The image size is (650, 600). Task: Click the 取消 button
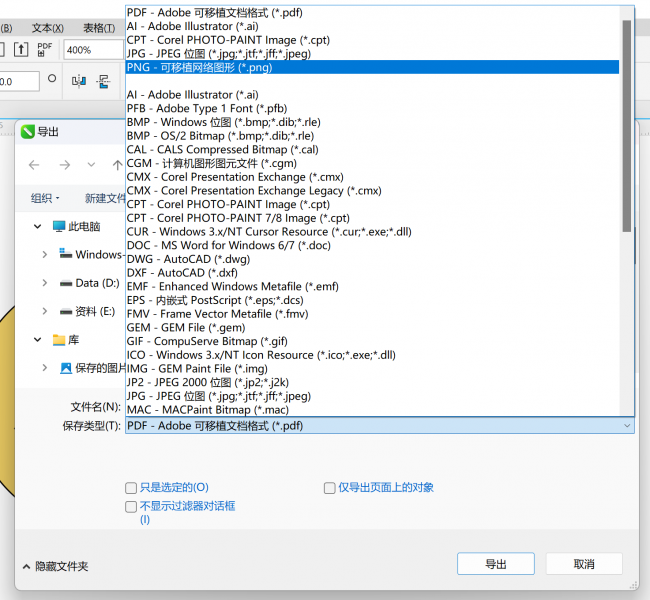tap(584, 564)
